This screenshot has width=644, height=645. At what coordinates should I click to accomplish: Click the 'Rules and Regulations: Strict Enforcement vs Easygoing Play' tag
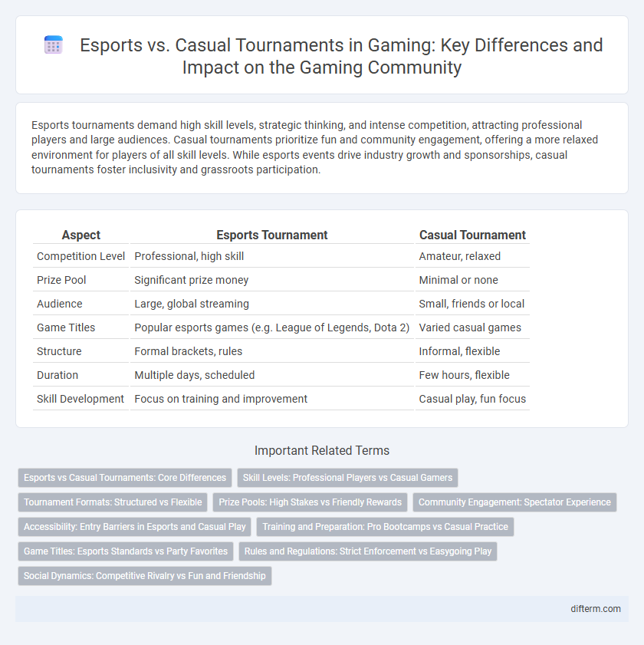tap(368, 551)
